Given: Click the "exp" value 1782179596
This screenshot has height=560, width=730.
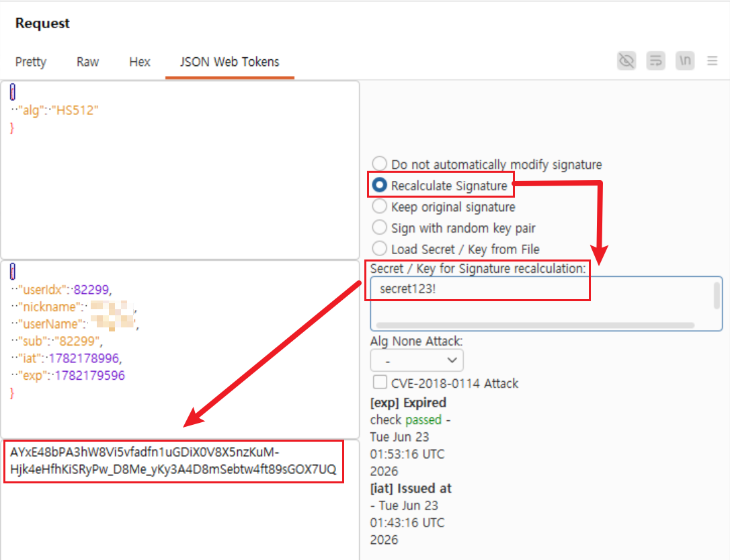Looking at the screenshot, I should (90, 376).
